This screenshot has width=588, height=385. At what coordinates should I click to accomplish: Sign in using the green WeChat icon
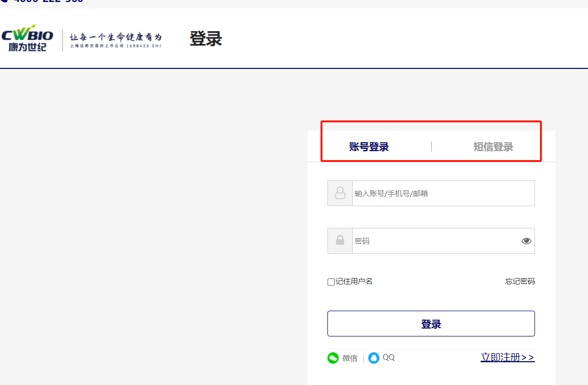(333, 358)
